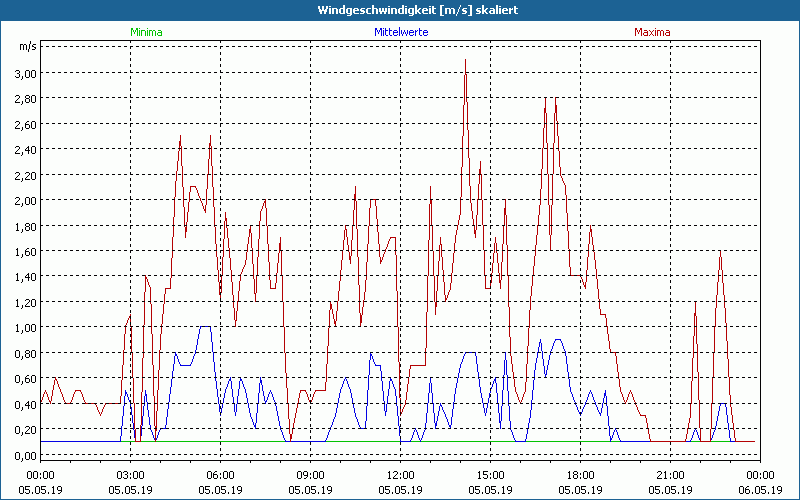Click the Minima legend label
This screenshot has width=800, height=500.
145,32
